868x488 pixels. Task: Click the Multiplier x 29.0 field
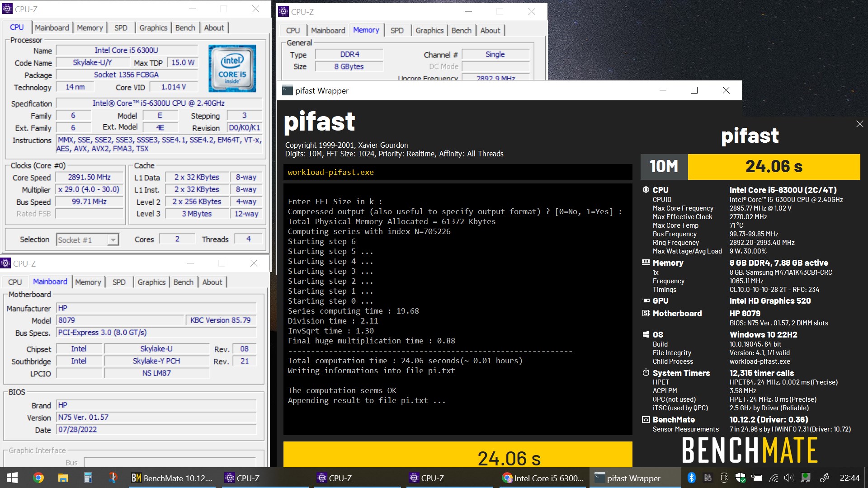tap(89, 189)
